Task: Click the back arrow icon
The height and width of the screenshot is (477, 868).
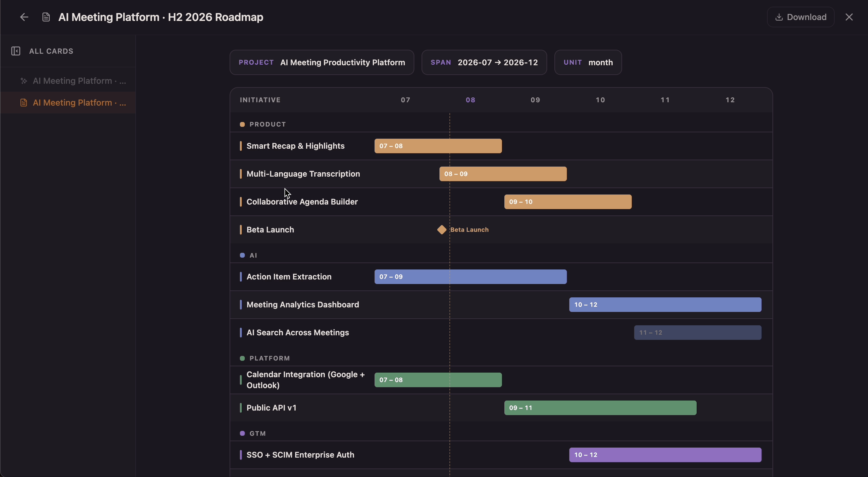Action: pos(24,17)
